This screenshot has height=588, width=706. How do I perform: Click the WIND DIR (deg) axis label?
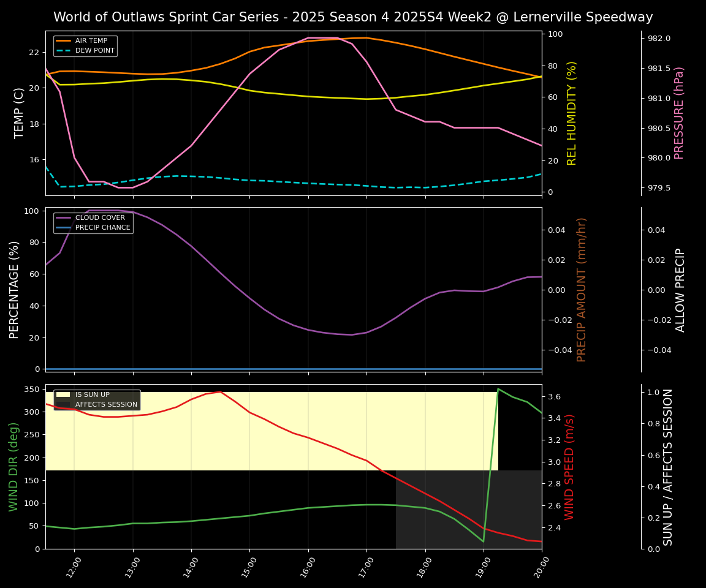(13, 467)
